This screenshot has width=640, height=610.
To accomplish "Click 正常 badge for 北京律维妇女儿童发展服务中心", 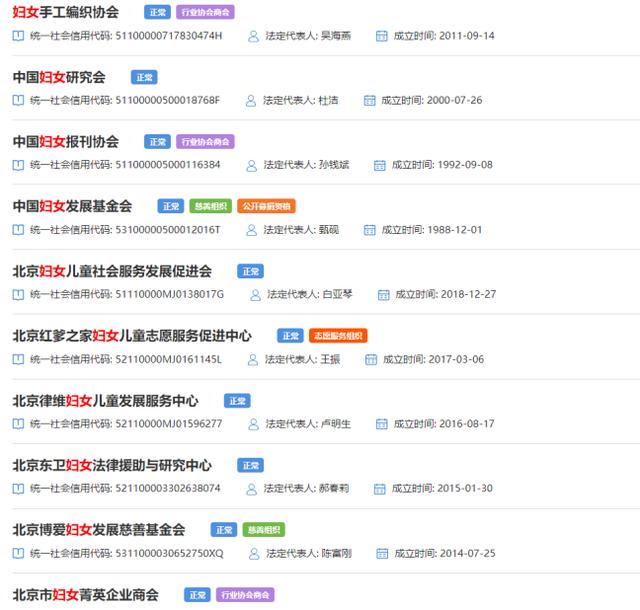I will click(x=237, y=401).
